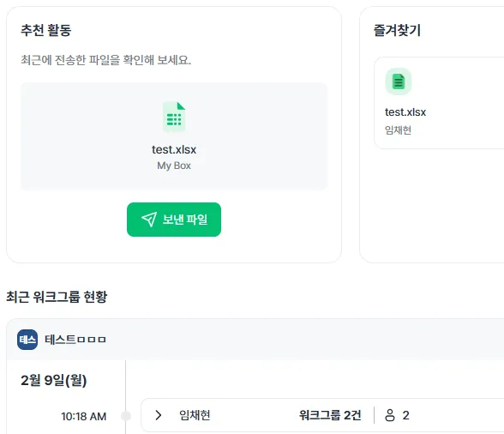Click the test.xlsx spreadsheet icon in recommended activity
Image resolution: width=504 pixels, height=434 pixels.
(174, 117)
